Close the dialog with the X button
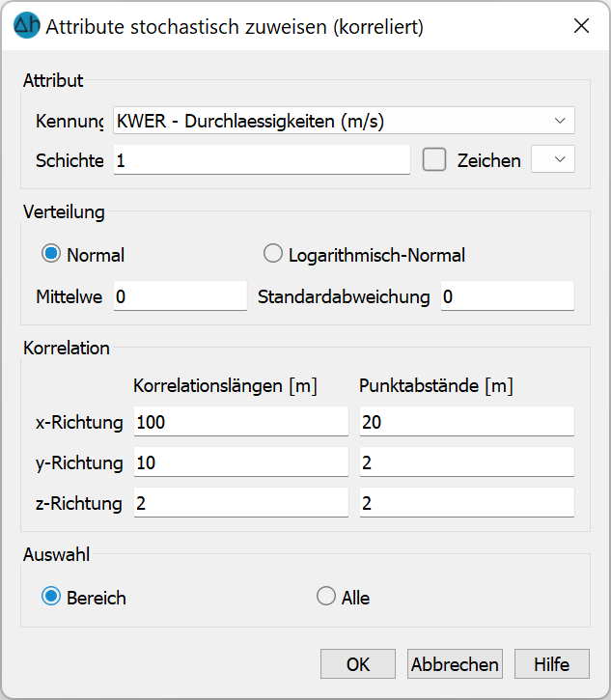 coord(581,26)
